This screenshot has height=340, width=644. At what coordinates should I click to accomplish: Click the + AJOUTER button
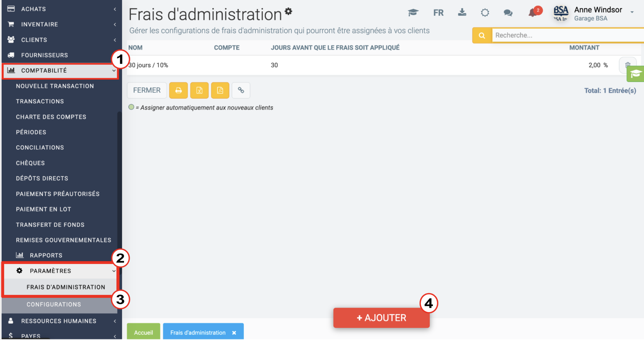(x=381, y=318)
